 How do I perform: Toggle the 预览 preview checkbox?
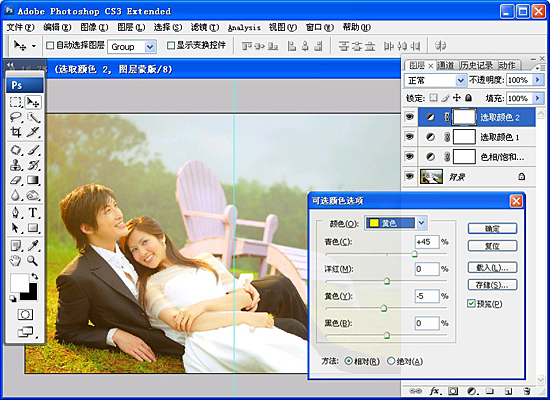[x=471, y=304]
